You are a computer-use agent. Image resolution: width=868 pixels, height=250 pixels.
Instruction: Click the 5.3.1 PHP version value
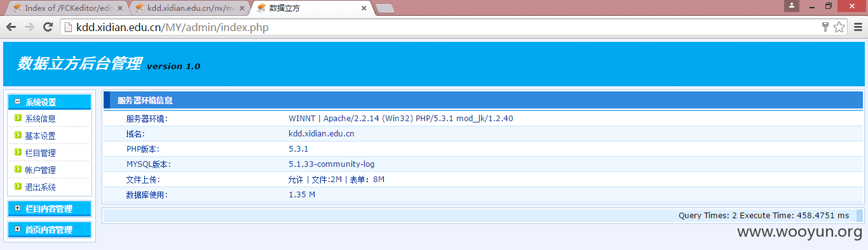tap(299, 149)
